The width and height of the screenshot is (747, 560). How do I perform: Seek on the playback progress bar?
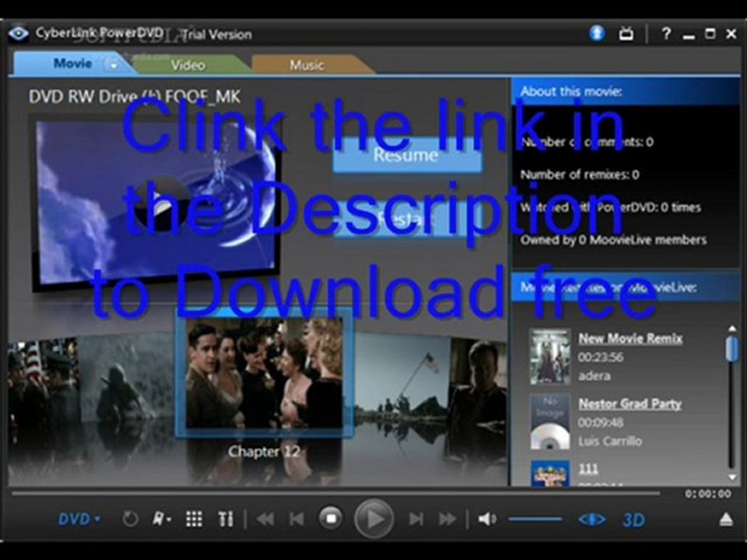(336, 493)
